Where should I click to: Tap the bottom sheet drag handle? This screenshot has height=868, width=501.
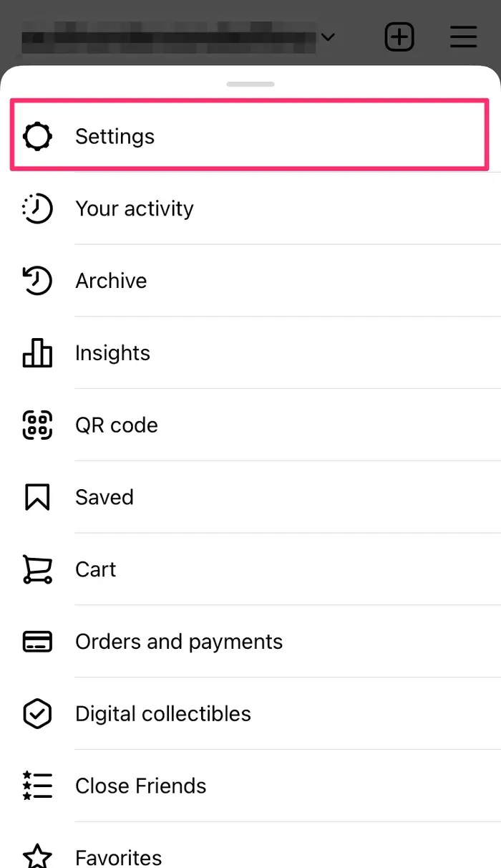pos(250,84)
